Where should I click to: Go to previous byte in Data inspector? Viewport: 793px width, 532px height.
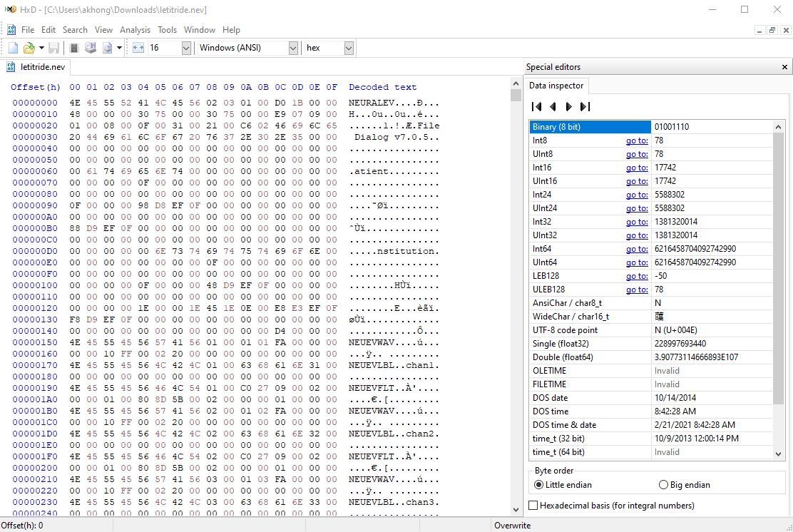click(x=553, y=107)
